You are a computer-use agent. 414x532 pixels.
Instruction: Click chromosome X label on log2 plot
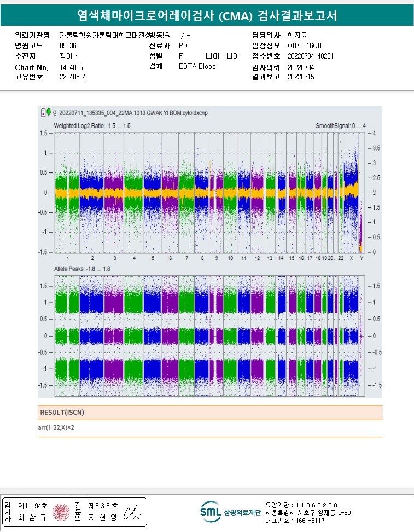(351, 258)
